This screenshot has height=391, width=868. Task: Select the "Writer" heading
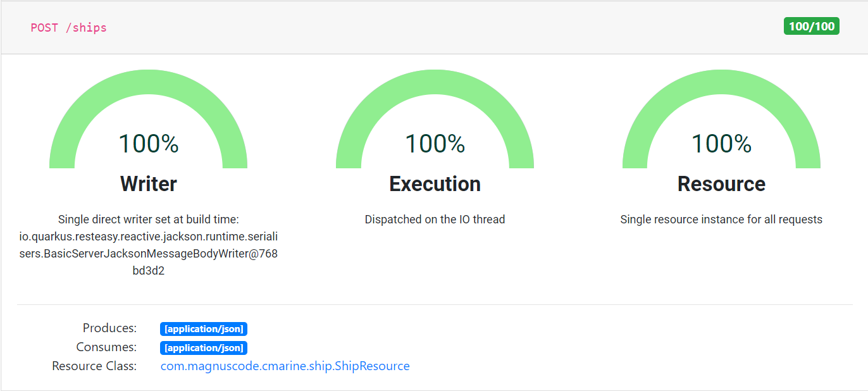[x=149, y=183]
